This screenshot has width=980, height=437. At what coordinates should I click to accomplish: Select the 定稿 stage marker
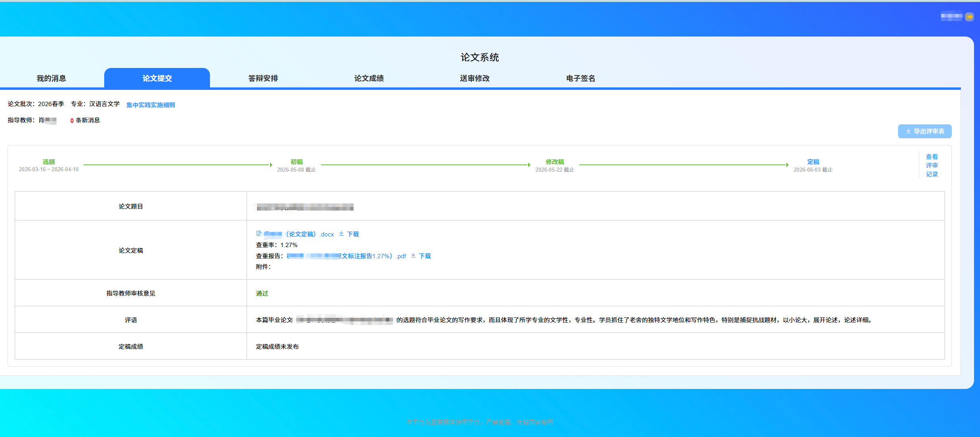click(813, 162)
